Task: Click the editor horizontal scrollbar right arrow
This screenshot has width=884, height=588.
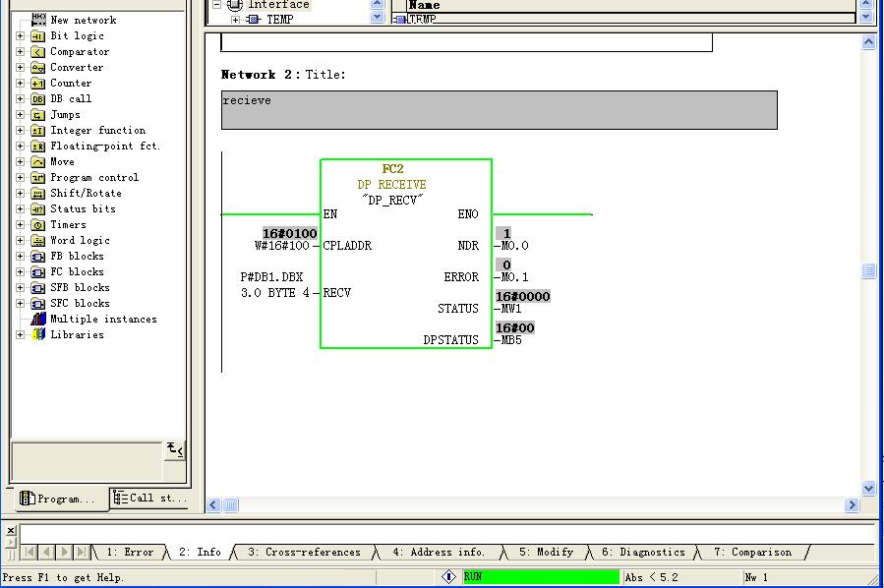Action: [x=852, y=505]
